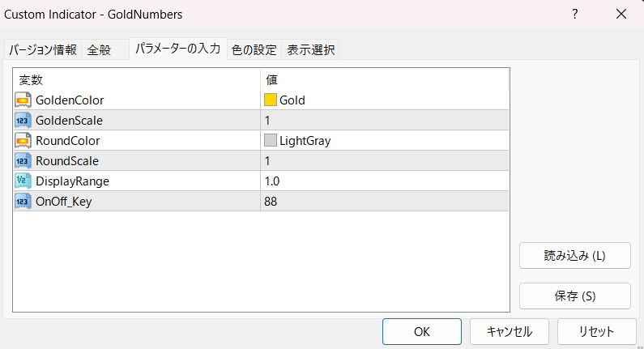
Task: Confirm with the OK button
Action: pos(421,331)
